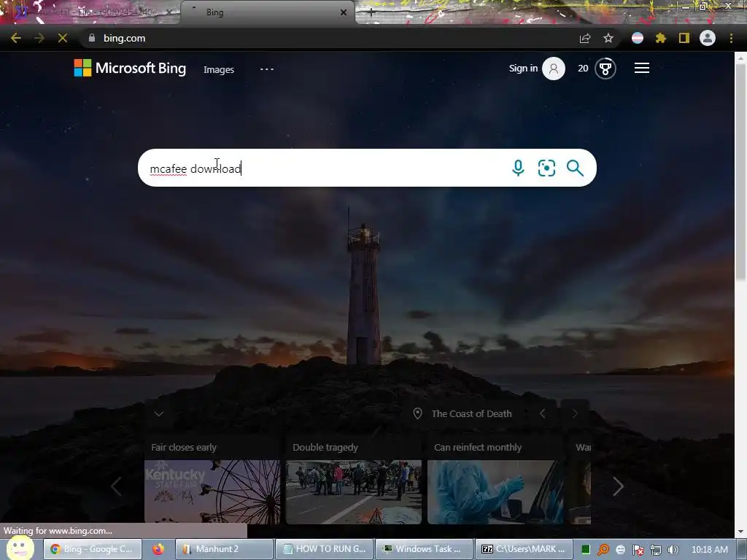Open a new browser tab

pyautogui.click(x=371, y=12)
